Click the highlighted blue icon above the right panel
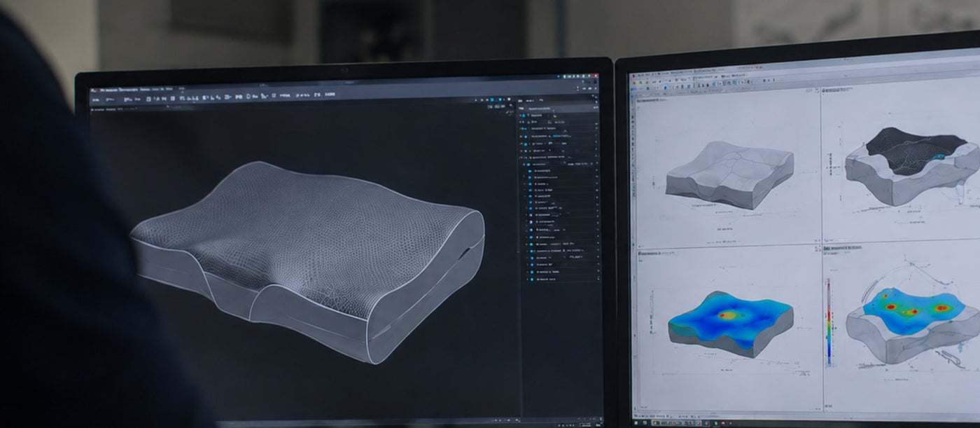 point(492,99)
